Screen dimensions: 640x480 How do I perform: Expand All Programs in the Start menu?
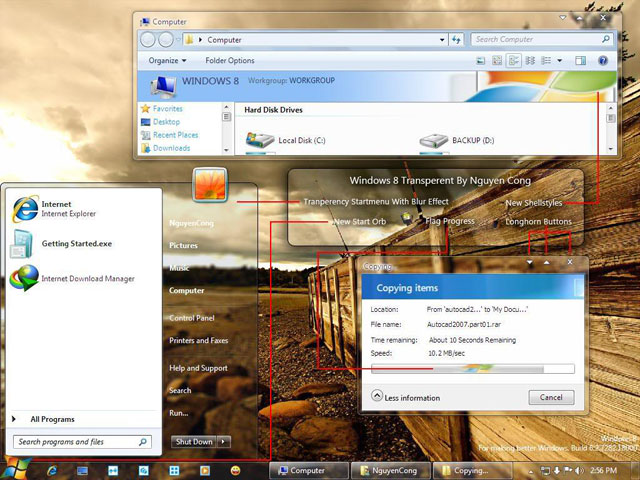click(52, 420)
